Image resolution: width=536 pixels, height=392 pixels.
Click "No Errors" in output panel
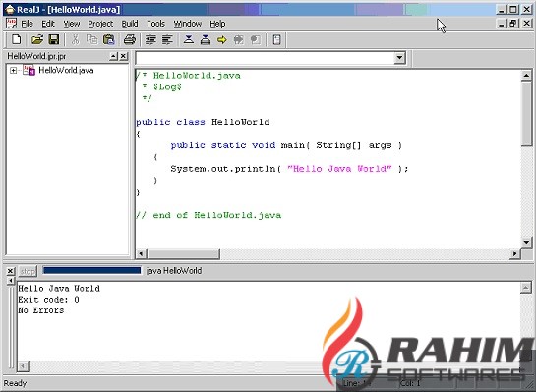click(x=41, y=310)
